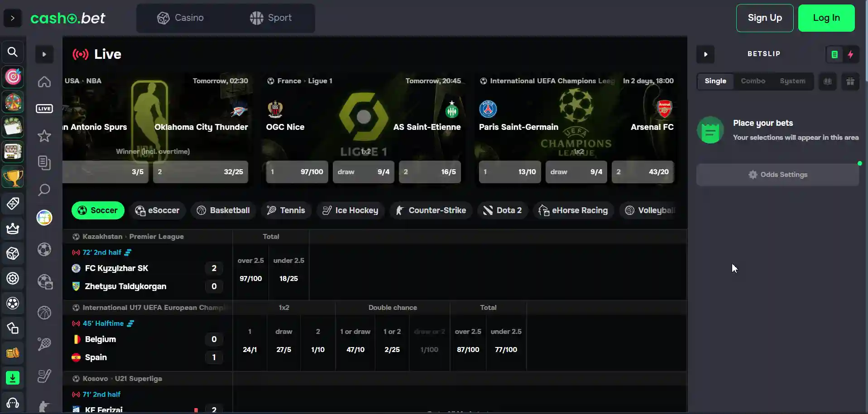Image resolution: width=868 pixels, height=414 pixels.
Task: Expand the main menu with top-left chevron
Action: [13, 18]
